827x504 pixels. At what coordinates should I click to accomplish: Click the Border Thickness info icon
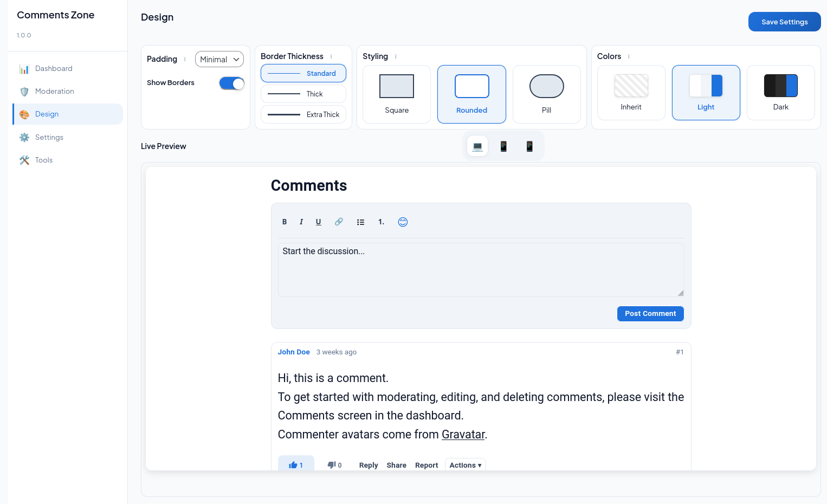331,56
